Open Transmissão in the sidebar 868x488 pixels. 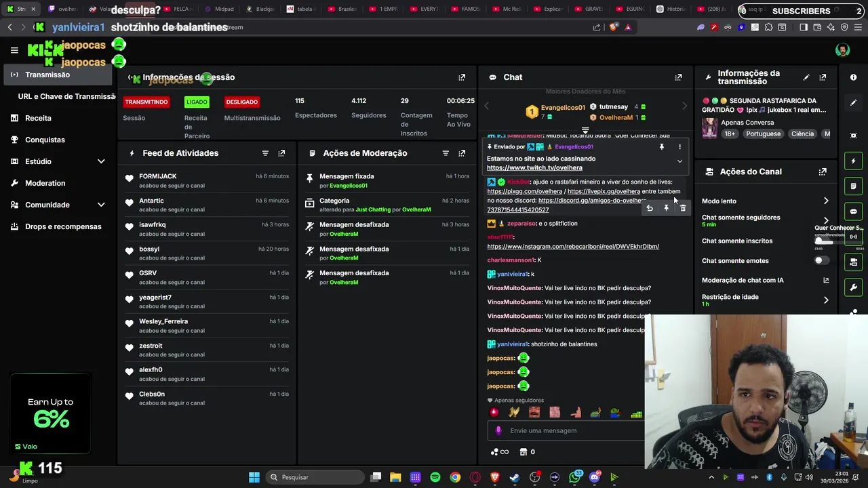[59, 75]
